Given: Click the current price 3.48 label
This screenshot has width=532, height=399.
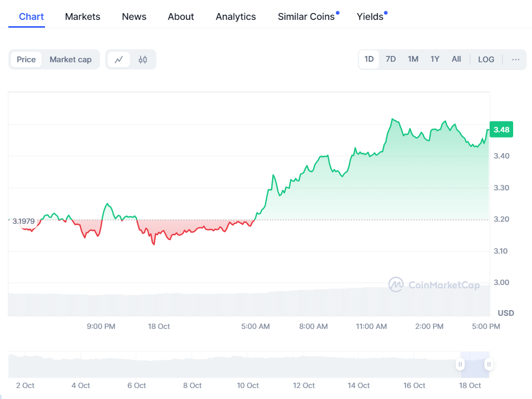Looking at the screenshot, I should (x=501, y=129).
